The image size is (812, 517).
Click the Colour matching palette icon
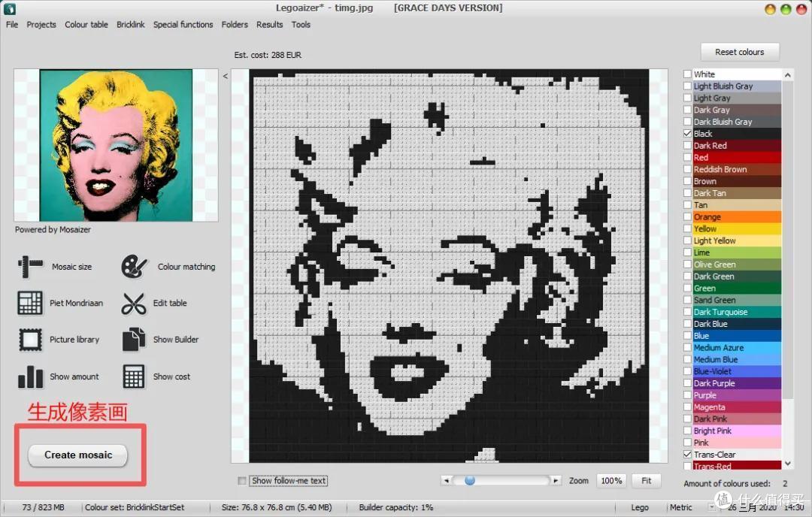(x=134, y=267)
